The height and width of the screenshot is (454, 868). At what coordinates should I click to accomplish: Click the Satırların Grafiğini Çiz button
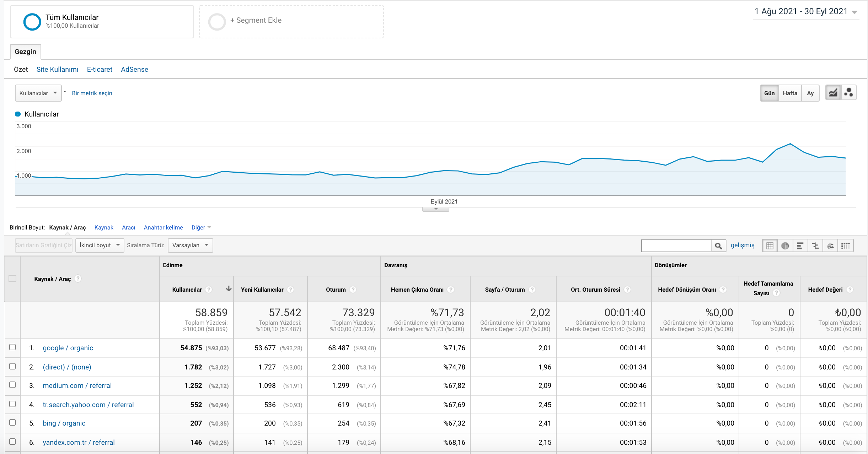(44, 245)
